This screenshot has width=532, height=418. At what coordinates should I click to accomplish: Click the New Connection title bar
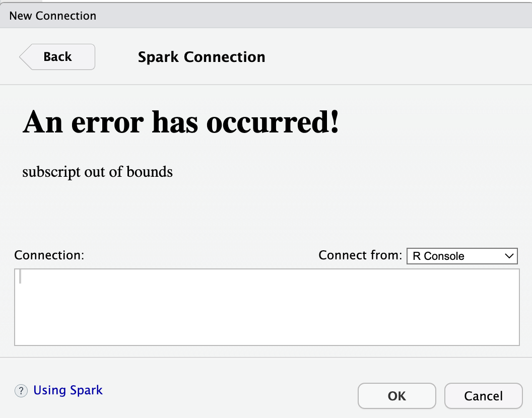(x=52, y=16)
